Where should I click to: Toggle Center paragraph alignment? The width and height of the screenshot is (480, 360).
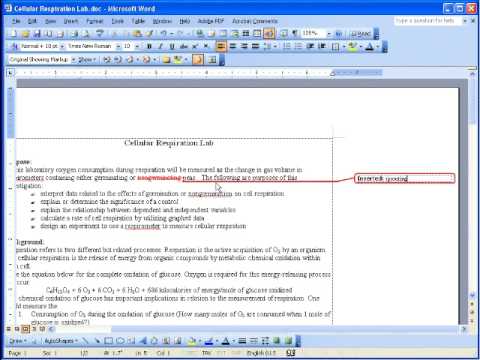[x=233, y=46]
